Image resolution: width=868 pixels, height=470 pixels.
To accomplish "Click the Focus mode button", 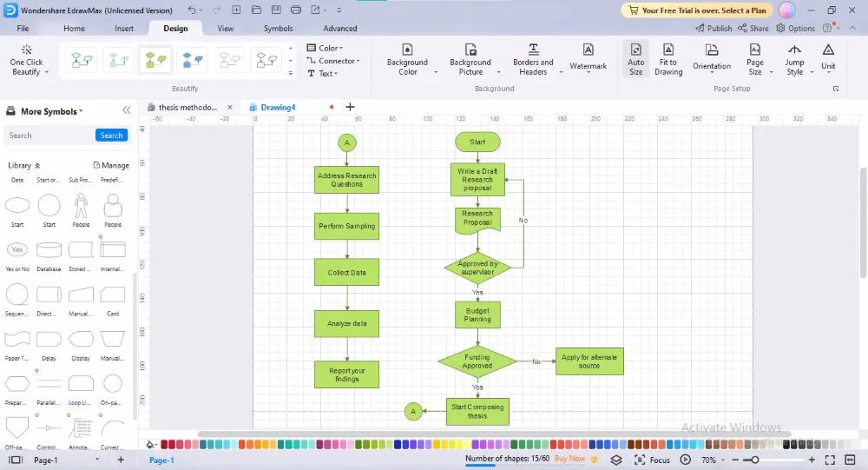I will [652, 460].
